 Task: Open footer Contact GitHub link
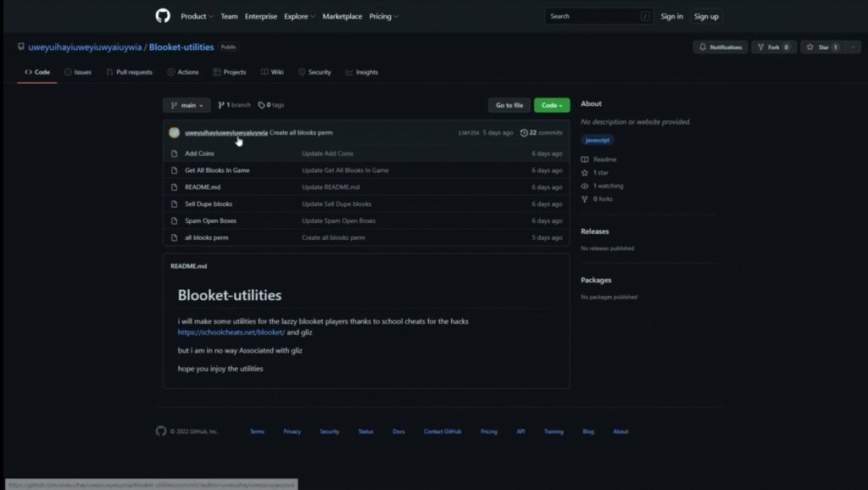(442, 432)
